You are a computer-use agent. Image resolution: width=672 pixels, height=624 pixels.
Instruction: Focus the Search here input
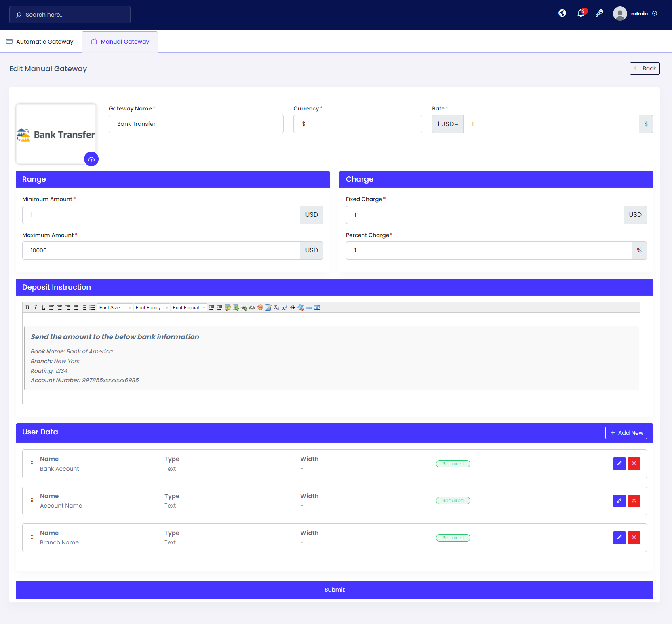(x=70, y=15)
